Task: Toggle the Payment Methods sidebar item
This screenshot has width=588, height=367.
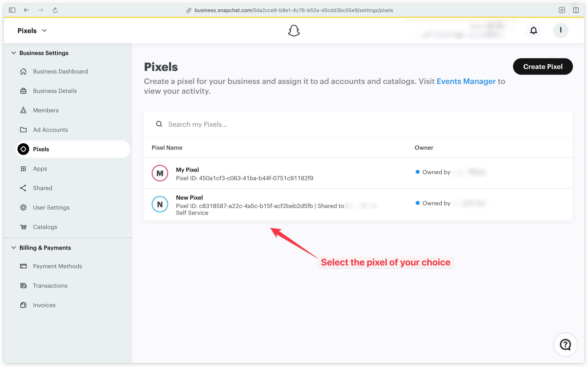Action: [58, 266]
